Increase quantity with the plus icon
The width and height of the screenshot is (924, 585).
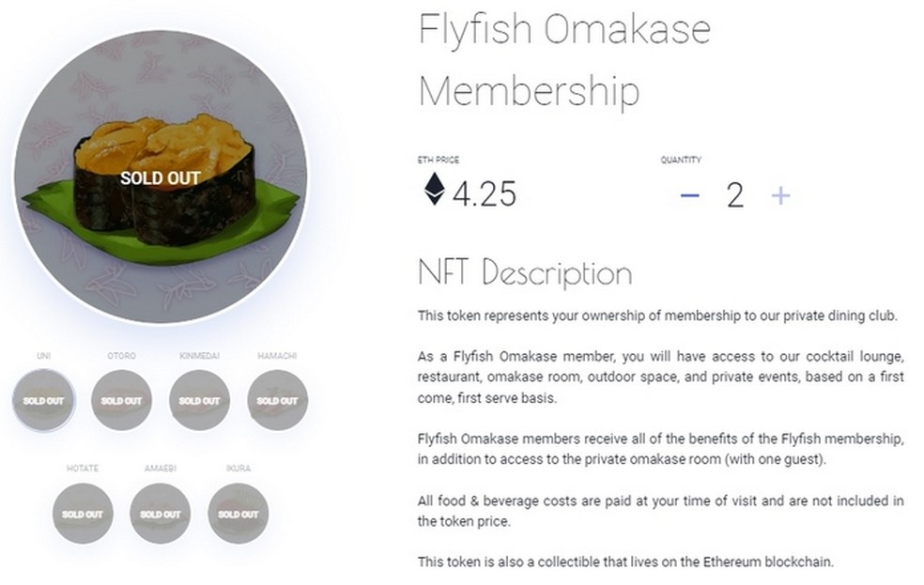point(781,195)
